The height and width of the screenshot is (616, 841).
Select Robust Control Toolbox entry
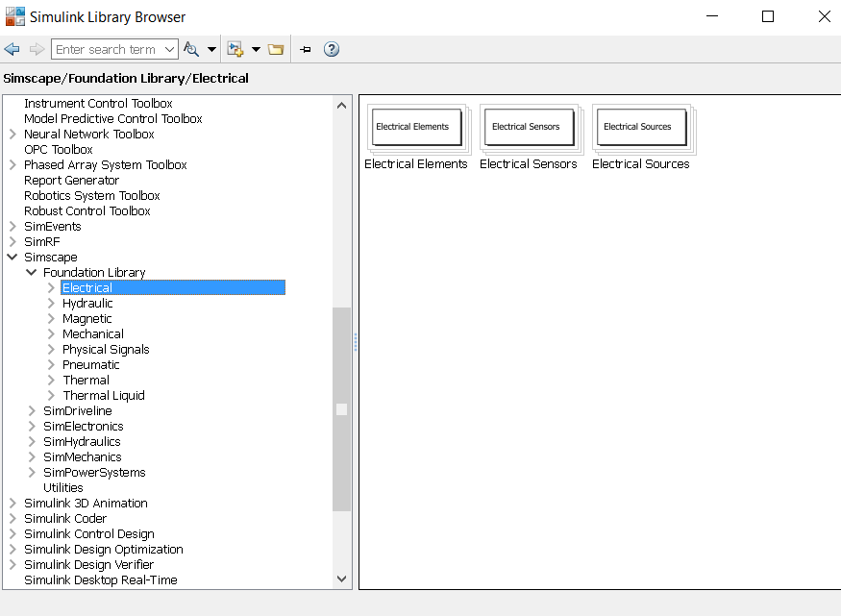click(x=87, y=211)
